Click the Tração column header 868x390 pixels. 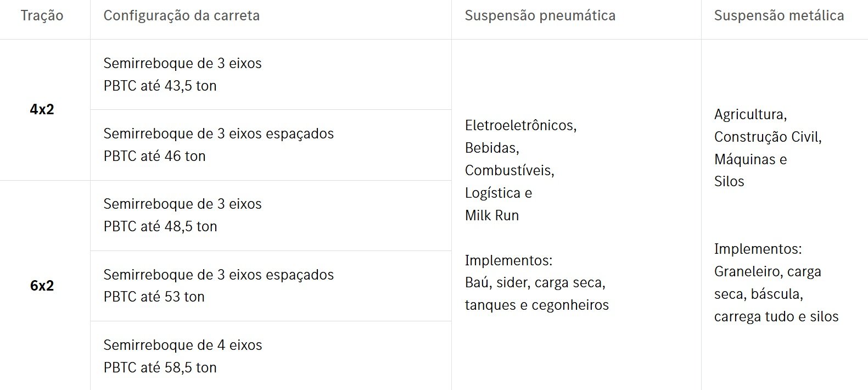click(42, 15)
